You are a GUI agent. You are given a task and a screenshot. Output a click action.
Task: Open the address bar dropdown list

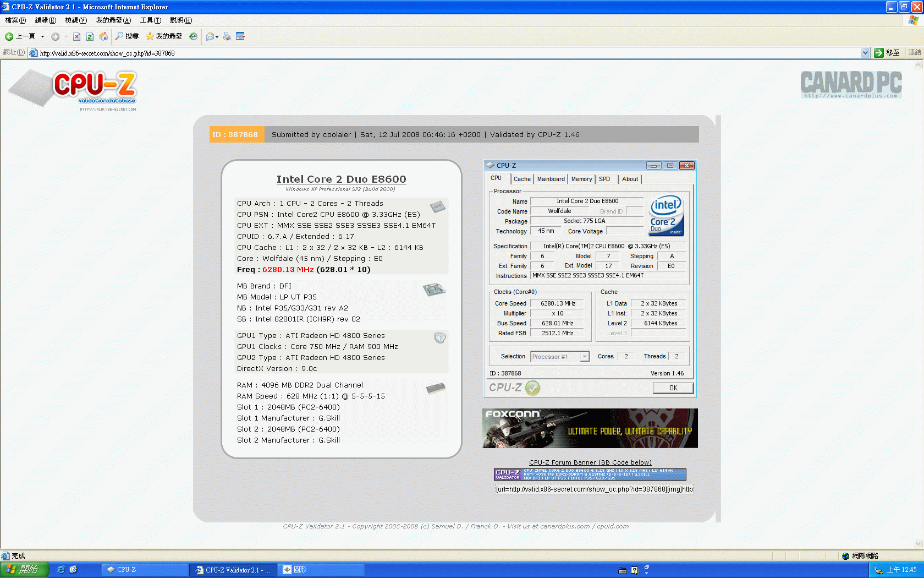click(x=865, y=53)
